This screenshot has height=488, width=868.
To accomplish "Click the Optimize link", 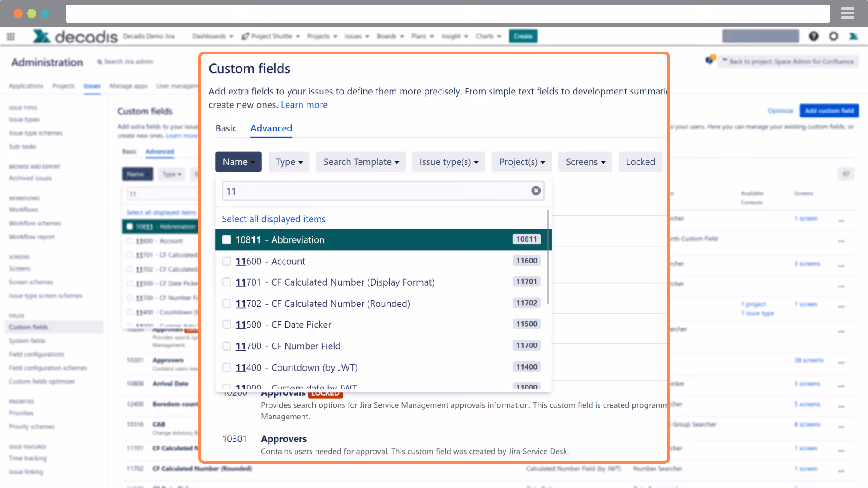I will (780, 111).
